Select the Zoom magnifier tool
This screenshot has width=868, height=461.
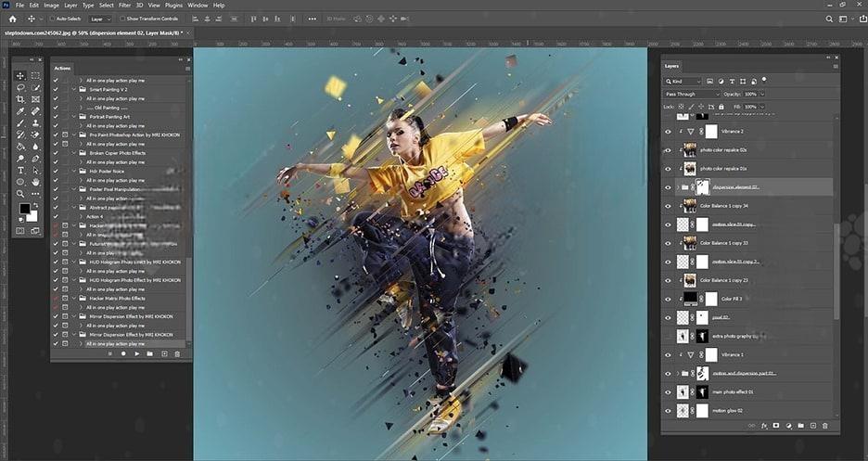pyautogui.click(x=20, y=194)
